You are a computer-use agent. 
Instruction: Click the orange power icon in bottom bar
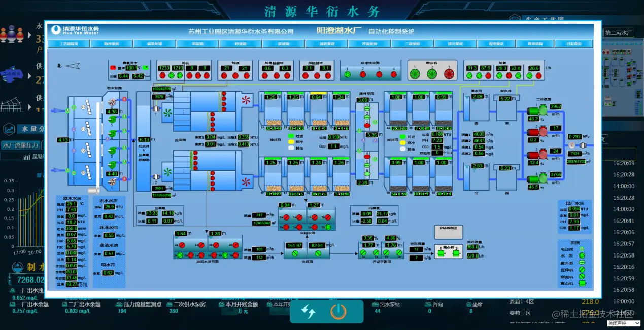pyautogui.click(x=338, y=312)
